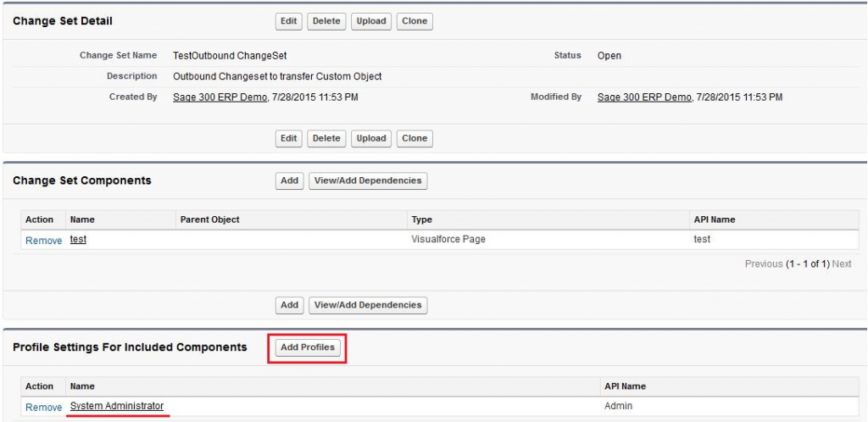Click the Type column header
This screenshot has width=868, height=422.
pyautogui.click(x=422, y=219)
